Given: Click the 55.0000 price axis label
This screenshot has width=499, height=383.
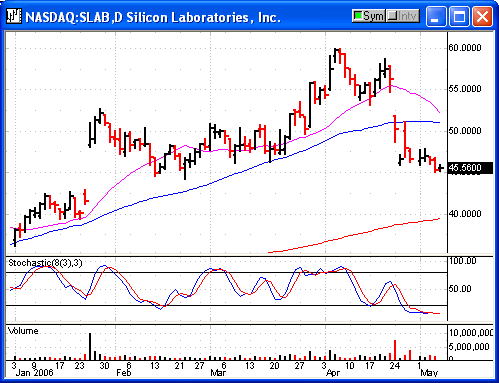Looking at the screenshot, I should coord(465,89).
